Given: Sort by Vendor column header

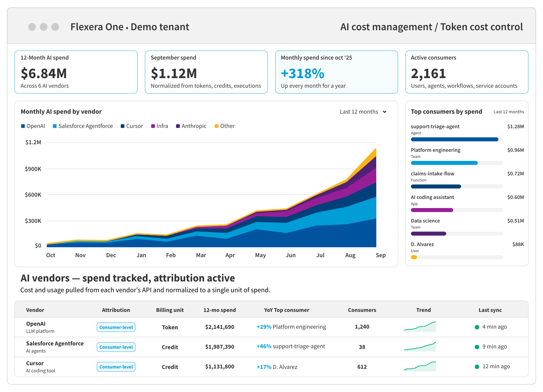Looking at the screenshot, I should point(35,310).
